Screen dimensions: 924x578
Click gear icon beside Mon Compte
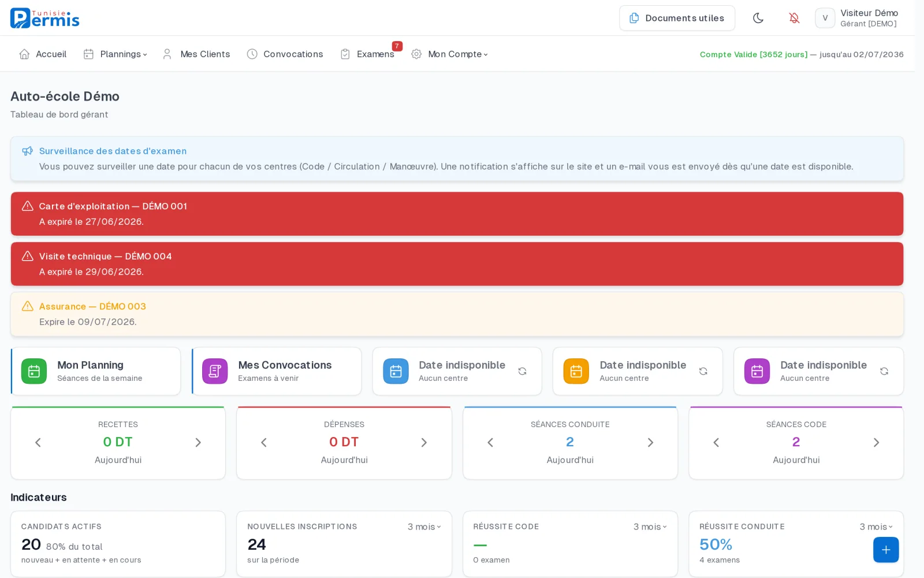(x=416, y=54)
